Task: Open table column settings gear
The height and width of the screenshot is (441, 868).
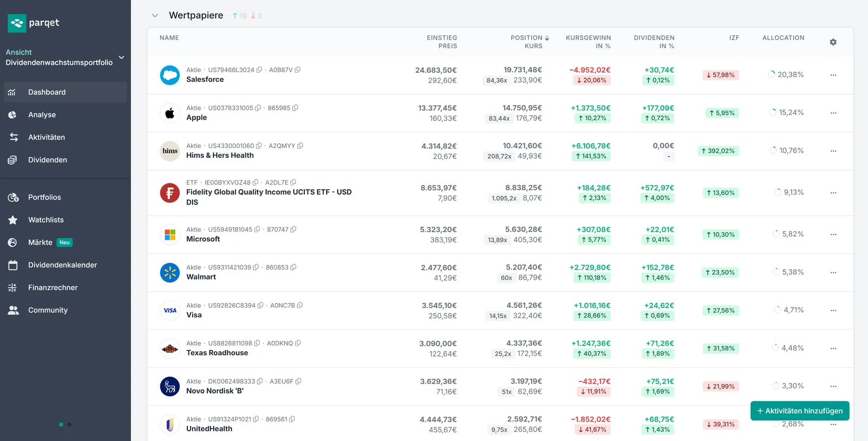Action: coord(833,42)
